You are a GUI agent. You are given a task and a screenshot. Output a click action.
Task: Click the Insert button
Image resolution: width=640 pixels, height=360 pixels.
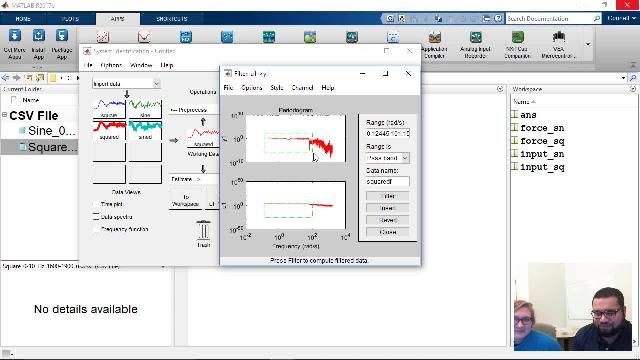(x=387, y=208)
